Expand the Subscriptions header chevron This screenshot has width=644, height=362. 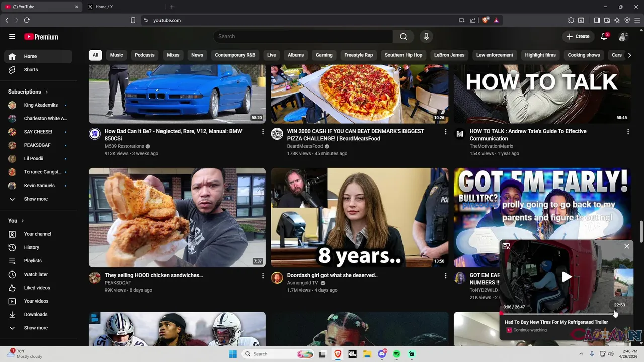(47, 92)
